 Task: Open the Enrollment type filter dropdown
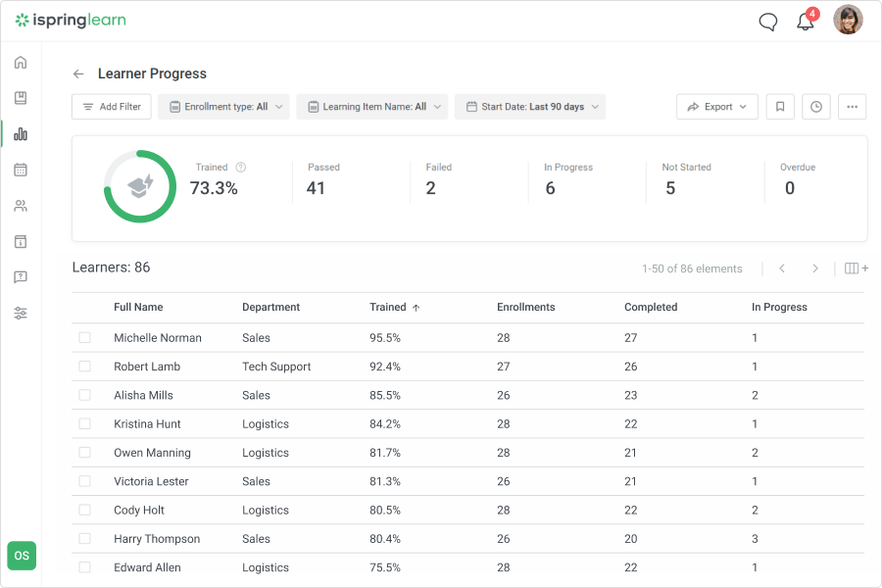pyautogui.click(x=223, y=106)
